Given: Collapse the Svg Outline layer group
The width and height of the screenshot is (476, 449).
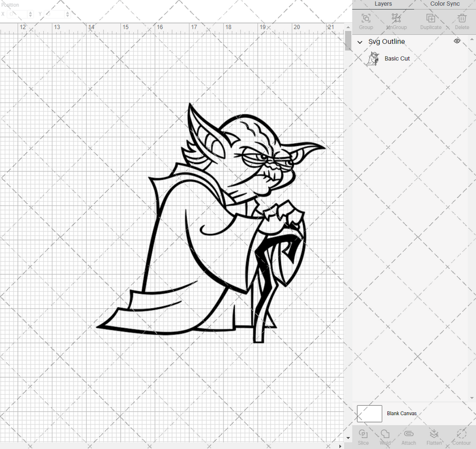Looking at the screenshot, I should (x=359, y=42).
